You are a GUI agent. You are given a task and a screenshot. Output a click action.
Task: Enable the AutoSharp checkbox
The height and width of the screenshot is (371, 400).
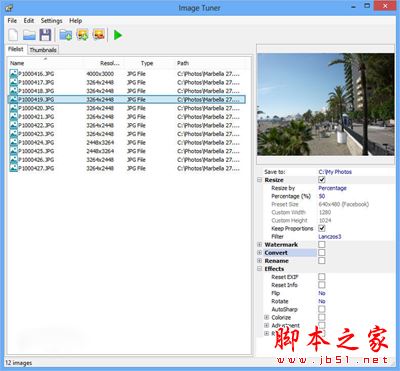pyautogui.click(x=322, y=309)
